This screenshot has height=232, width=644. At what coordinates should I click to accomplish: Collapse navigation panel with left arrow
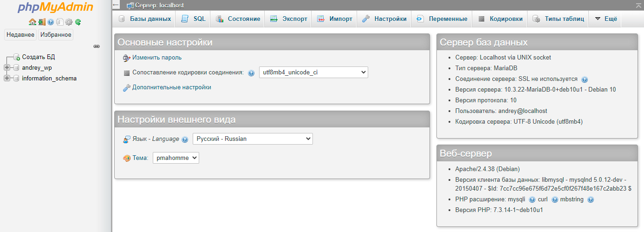(x=117, y=5)
